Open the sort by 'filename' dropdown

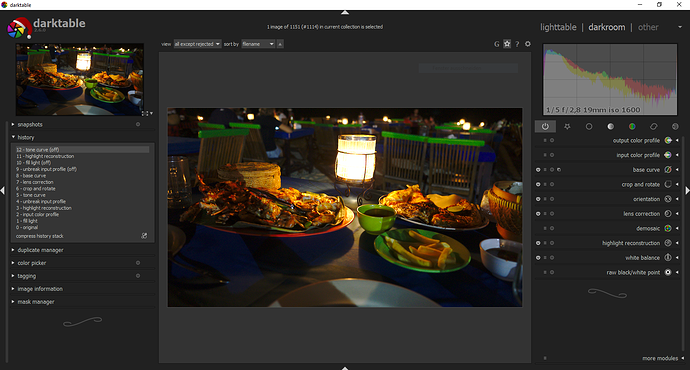tap(258, 44)
